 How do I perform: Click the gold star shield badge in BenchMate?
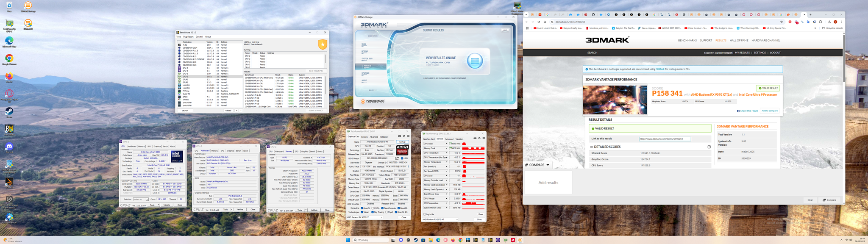323,44
